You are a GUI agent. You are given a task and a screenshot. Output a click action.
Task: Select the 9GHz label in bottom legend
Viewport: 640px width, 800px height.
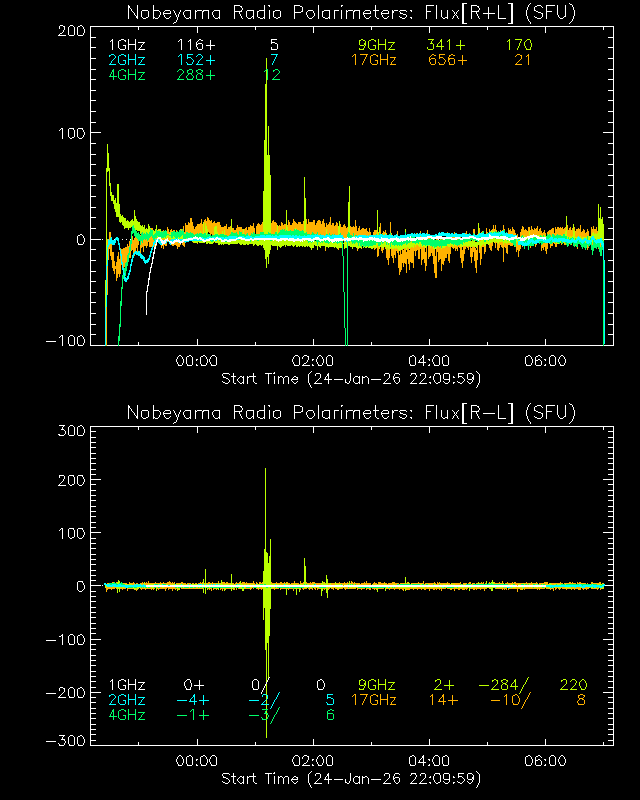point(377,685)
